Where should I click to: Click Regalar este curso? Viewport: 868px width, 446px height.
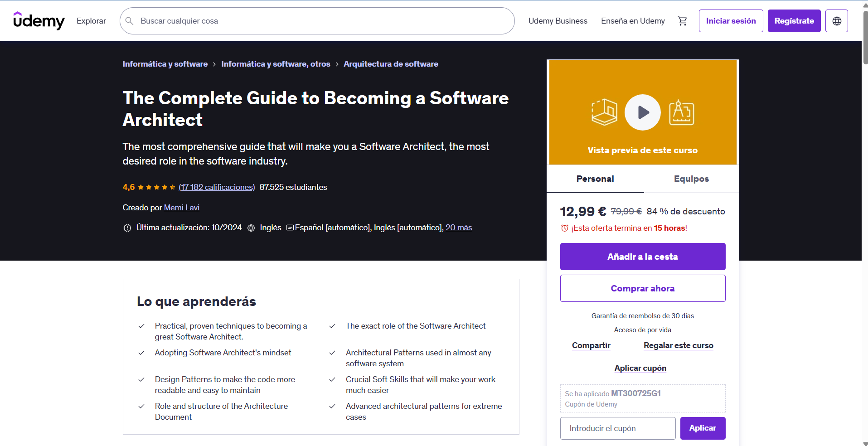(x=678, y=345)
